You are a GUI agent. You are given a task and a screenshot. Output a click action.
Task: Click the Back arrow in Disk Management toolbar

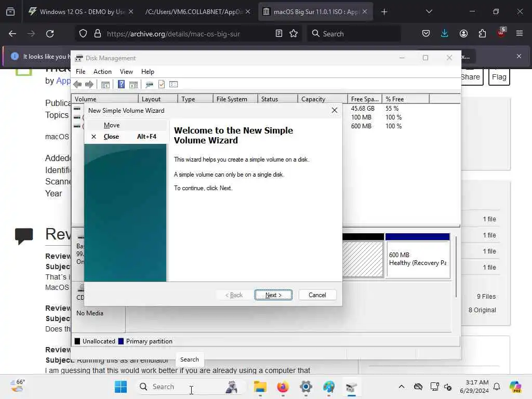77,85
